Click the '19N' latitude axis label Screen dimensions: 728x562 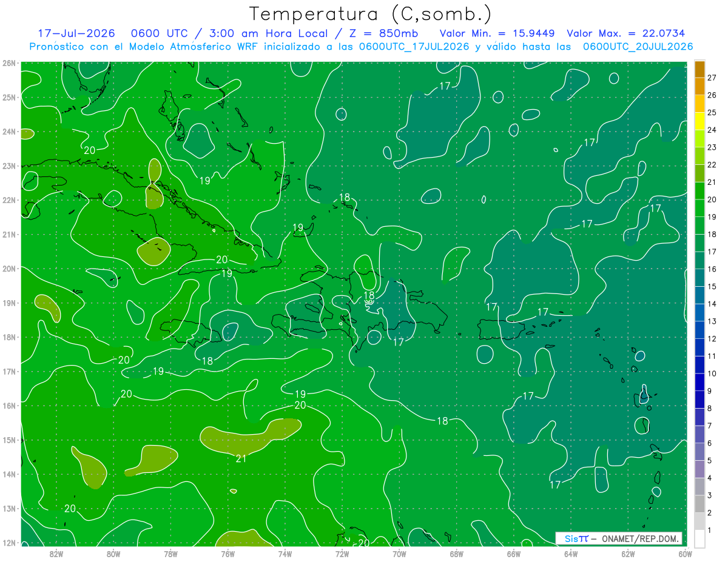[x=9, y=303]
